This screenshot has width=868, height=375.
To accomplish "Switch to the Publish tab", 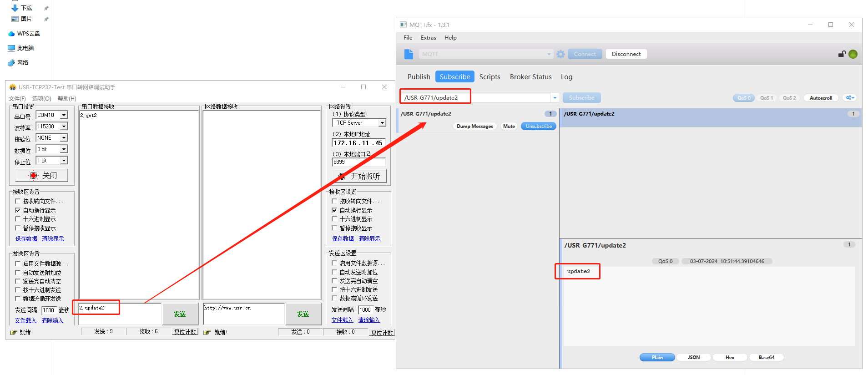I will pyautogui.click(x=419, y=77).
